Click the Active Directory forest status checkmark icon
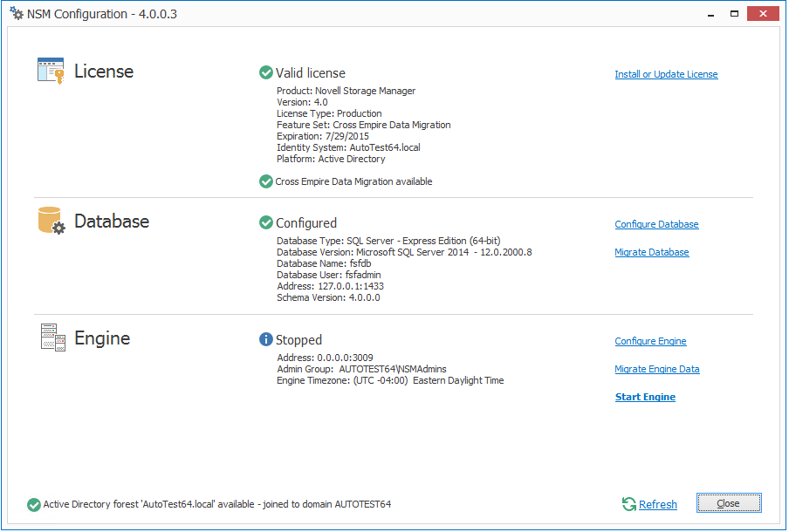Screen dimensions: 789x532 pos(34,504)
